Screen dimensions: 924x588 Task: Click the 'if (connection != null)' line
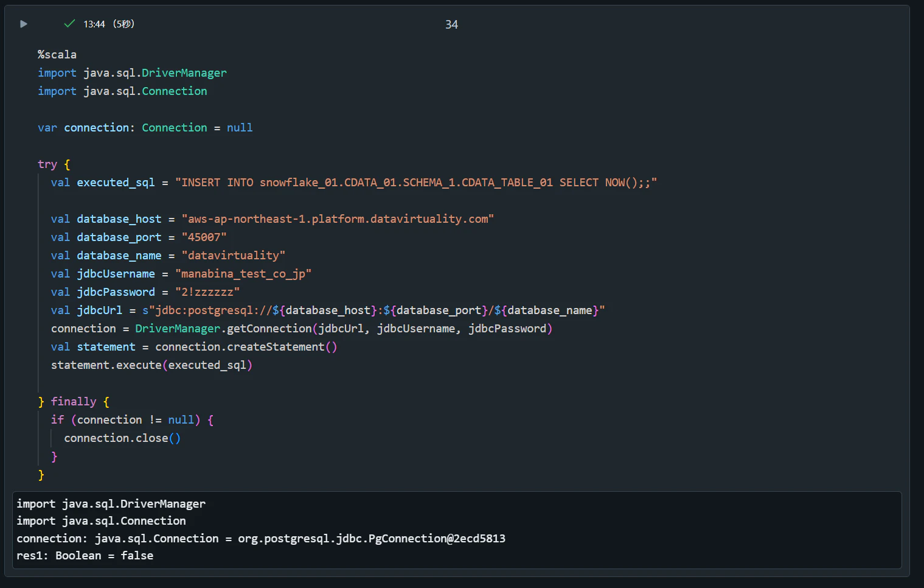click(x=132, y=420)
